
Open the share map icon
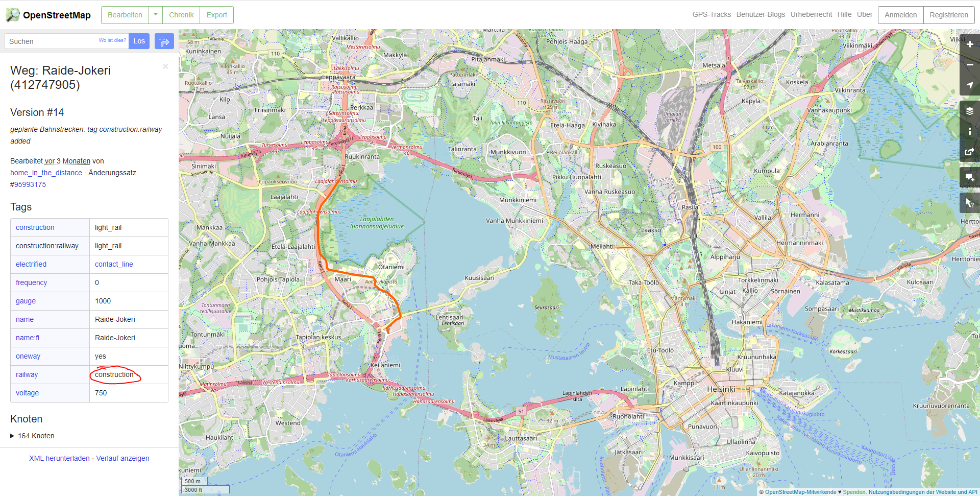click(970, 152)
